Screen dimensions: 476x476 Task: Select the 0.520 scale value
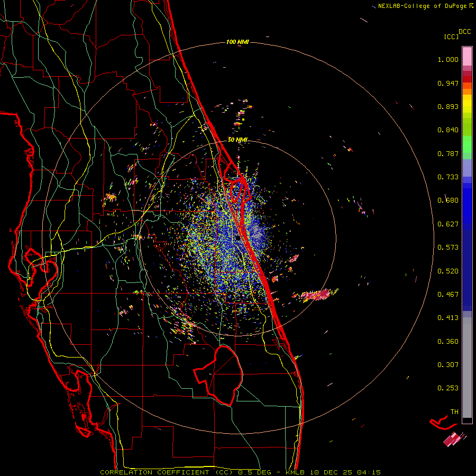click(x=448, y=271)
